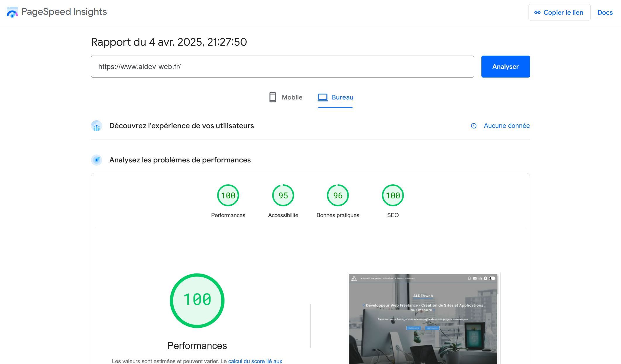
Task: Click the SEO label under the gauge
Action: 393,215
